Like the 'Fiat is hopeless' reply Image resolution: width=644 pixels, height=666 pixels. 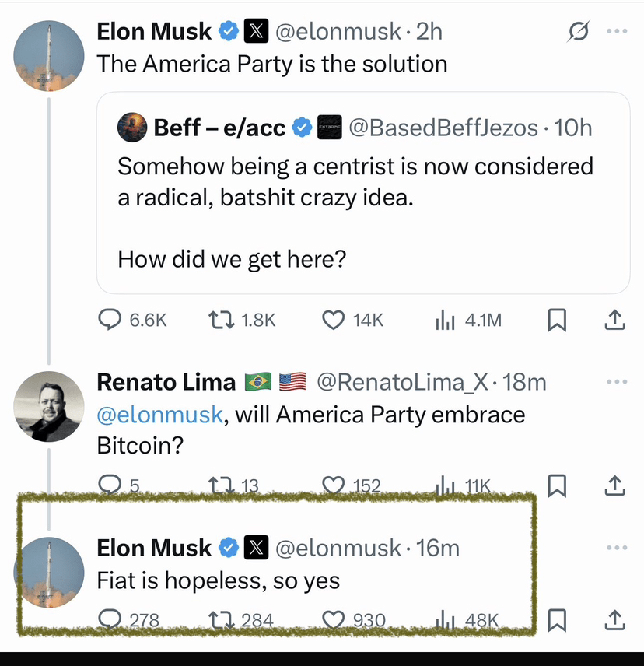coord(334,620)
